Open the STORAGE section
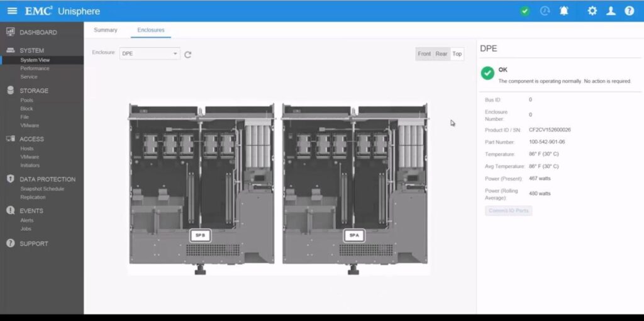Screen dimensions: 644x321 (x=34, y=91)
